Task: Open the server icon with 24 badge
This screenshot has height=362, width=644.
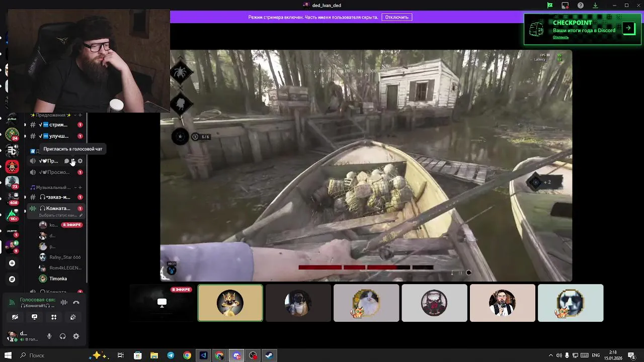Action: point(12,134)
